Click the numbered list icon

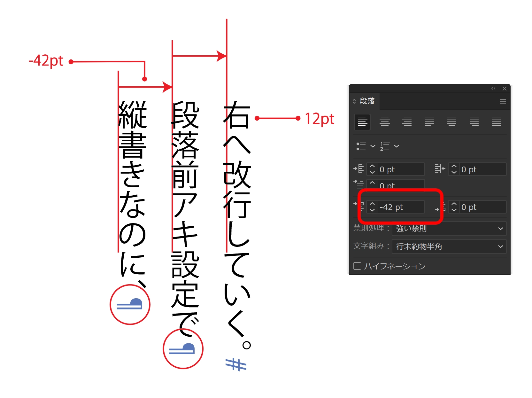(385, 146)
